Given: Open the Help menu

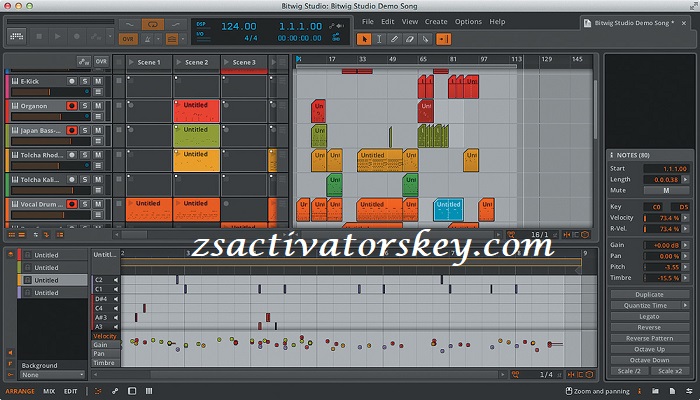Looking at the screenshot, I should click(x=497, y=21).
